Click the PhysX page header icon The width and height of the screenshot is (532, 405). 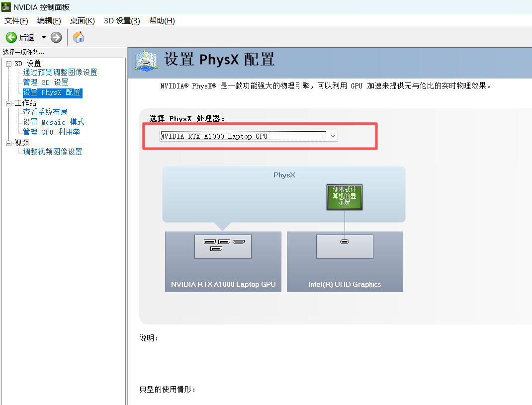[x=146, y=60]
